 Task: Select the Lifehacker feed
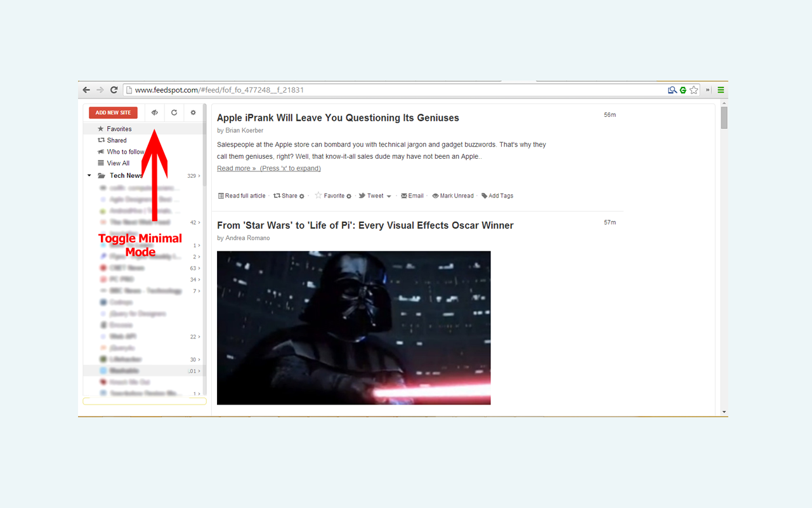click(125, 360)
